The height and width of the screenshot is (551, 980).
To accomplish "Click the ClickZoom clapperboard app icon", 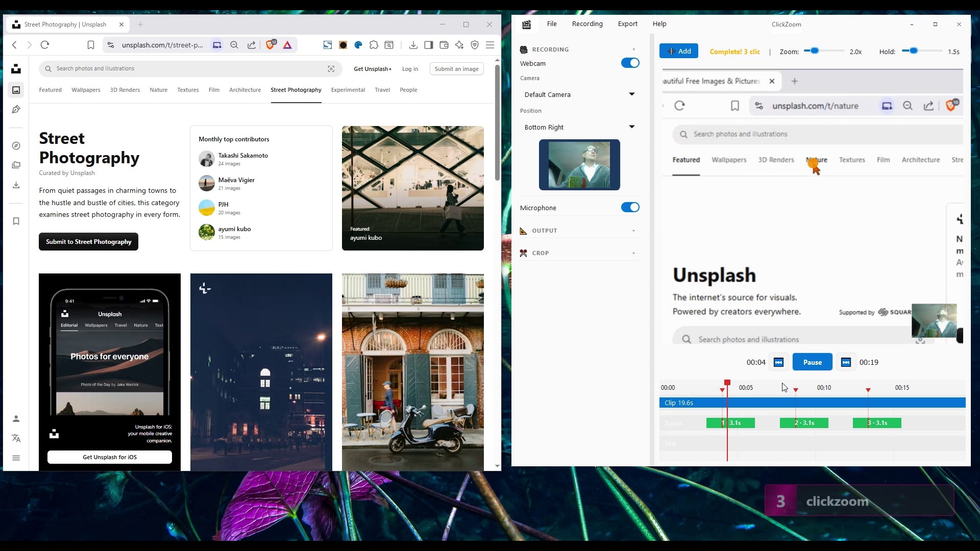I will tap(527, 24).
